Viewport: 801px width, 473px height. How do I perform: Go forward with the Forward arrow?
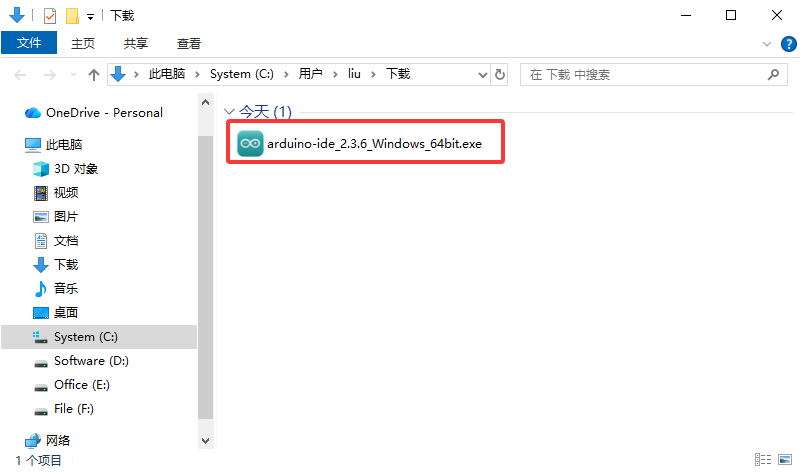pyautogui.click(x=50, y=75)
